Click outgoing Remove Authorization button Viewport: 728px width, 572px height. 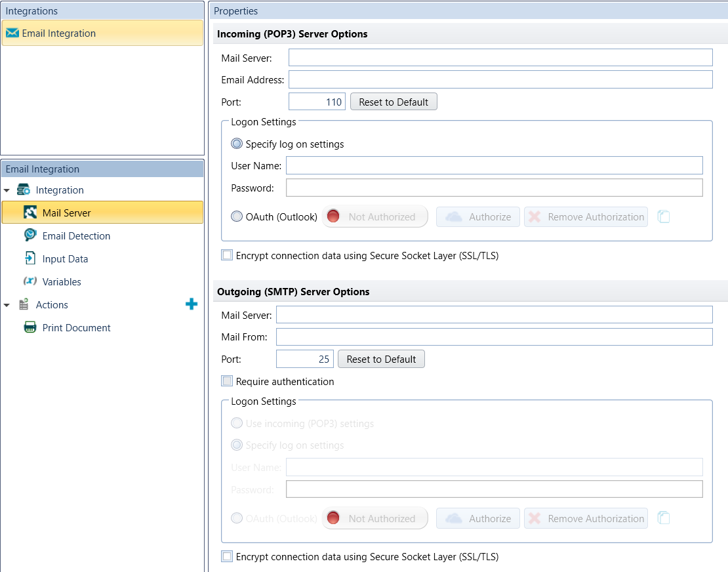coord(586,518)
